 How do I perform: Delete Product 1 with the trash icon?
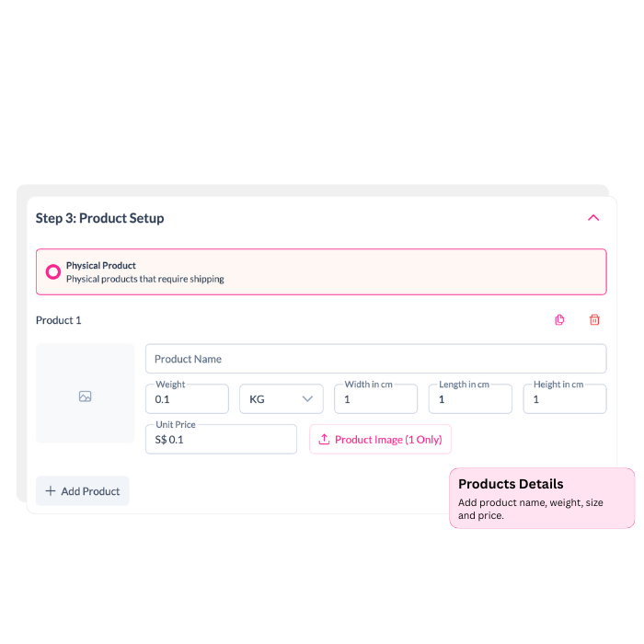tap(594, 320)
